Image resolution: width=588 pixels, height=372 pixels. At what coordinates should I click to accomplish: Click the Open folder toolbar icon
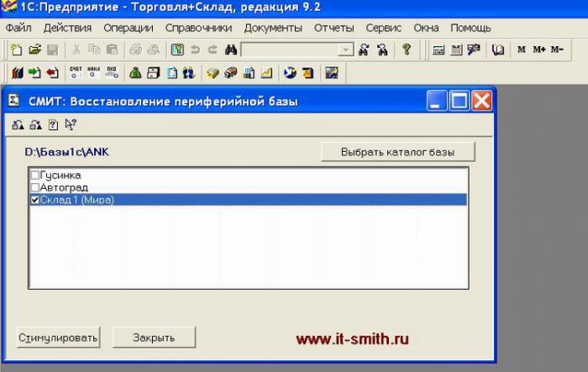click(x=34, y=50)
